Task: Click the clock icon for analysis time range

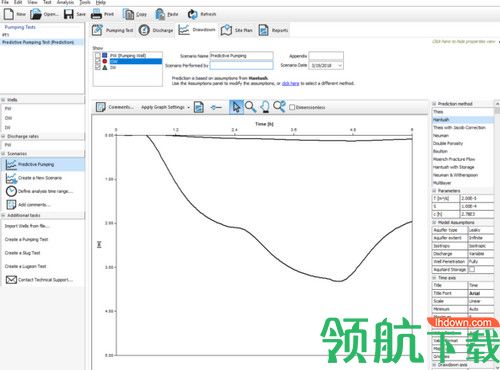Action: click(11, 191)
